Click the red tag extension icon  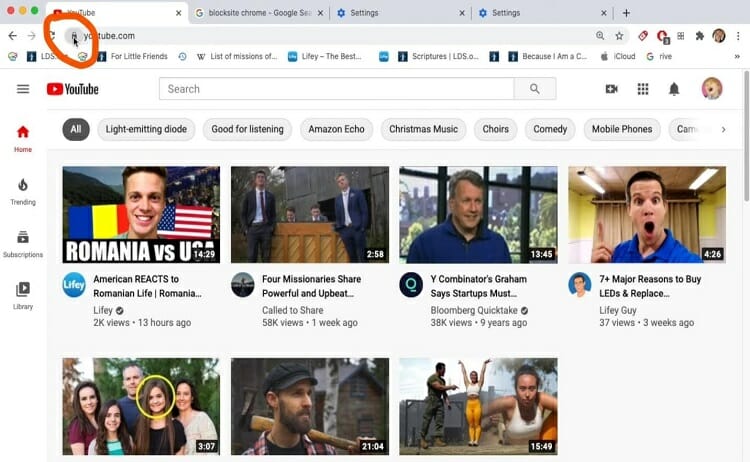(643, 36)
